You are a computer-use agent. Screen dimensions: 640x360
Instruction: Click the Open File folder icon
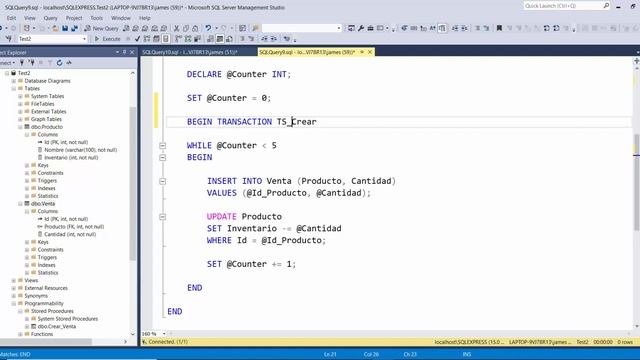pos(56,28)
